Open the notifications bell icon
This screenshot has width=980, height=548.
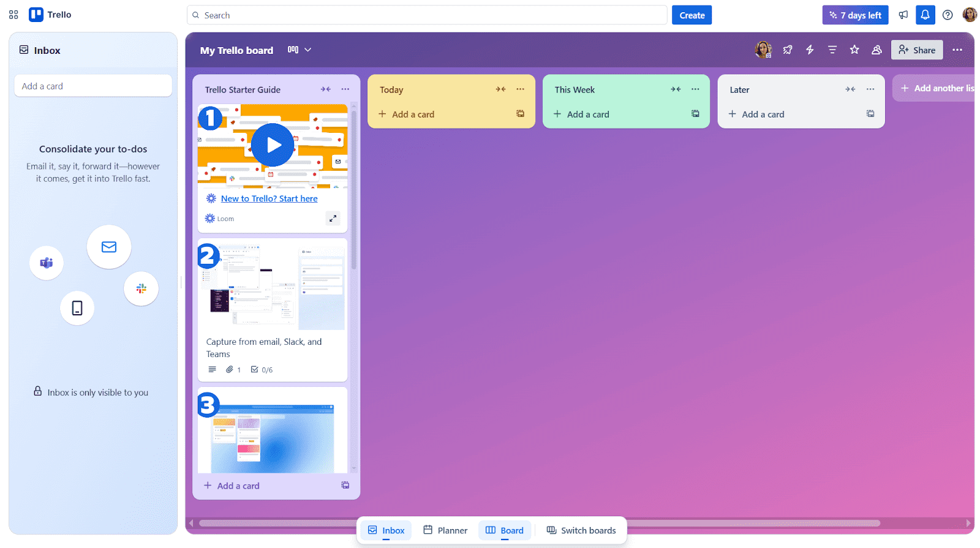925,15
